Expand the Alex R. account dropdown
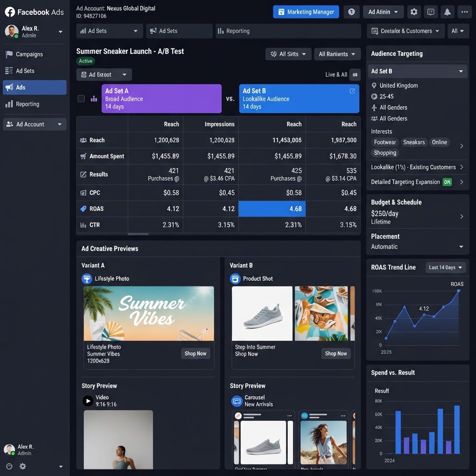476x476 pixels. (x=60, y=32)
